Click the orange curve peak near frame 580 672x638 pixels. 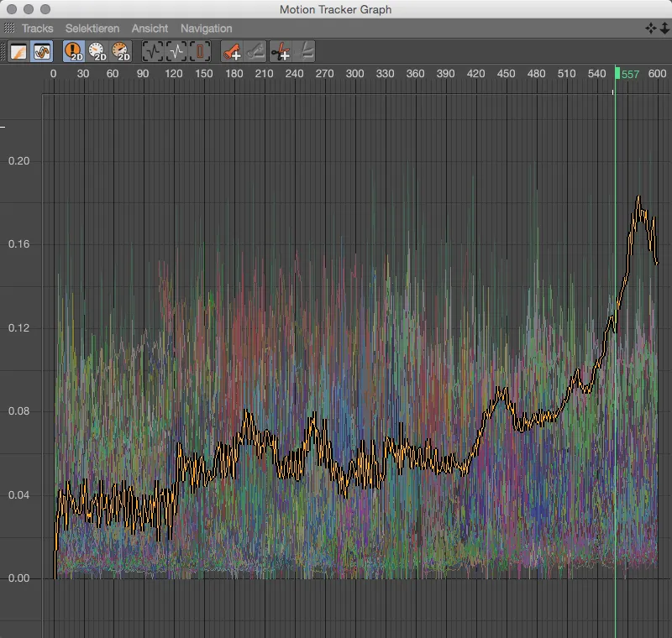[638, 198]
